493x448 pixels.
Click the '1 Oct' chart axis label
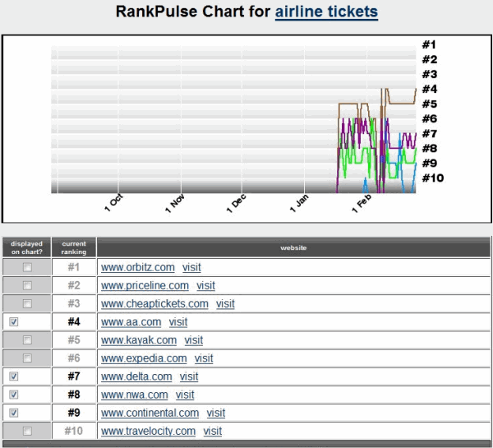coord(113,203)
